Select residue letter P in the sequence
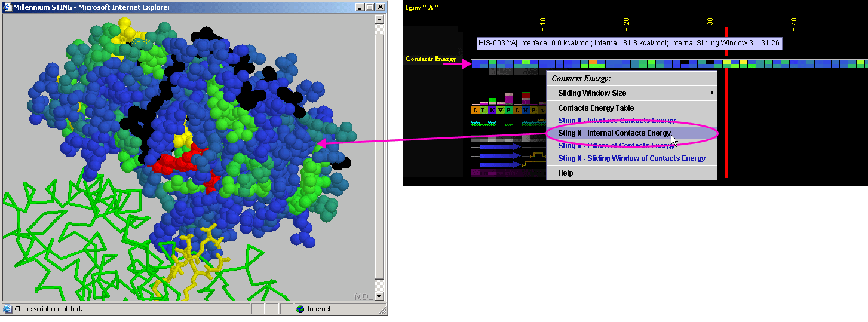The image size is (868, 322). coord(534,110)
